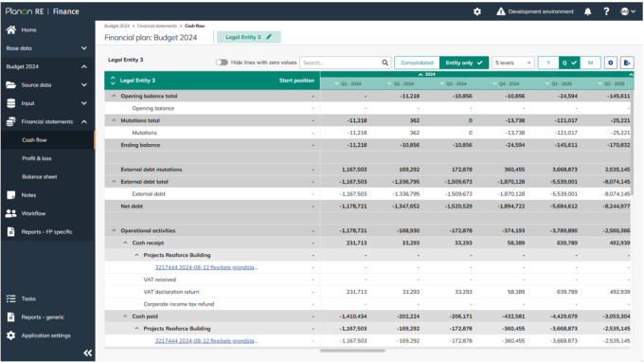Viewport: 644px width, 362px height.
Task: Select Consolidated view
Action: tap(417, 63)
